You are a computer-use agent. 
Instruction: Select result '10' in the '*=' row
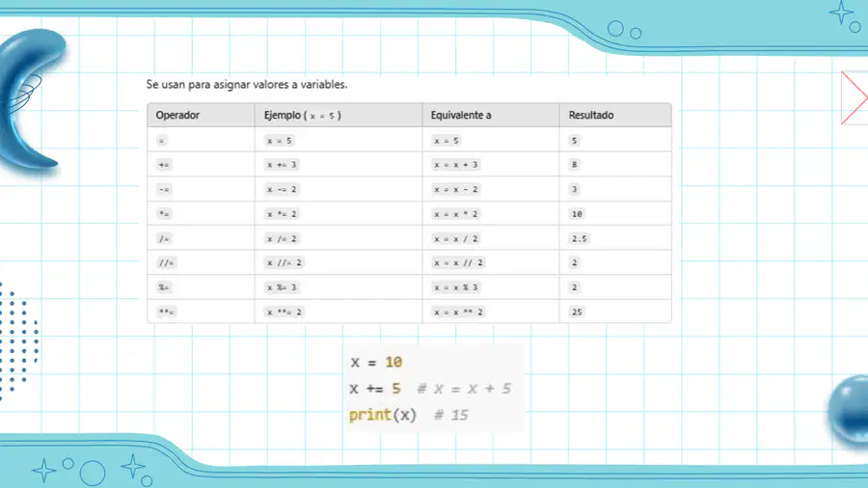coord(577,214)
